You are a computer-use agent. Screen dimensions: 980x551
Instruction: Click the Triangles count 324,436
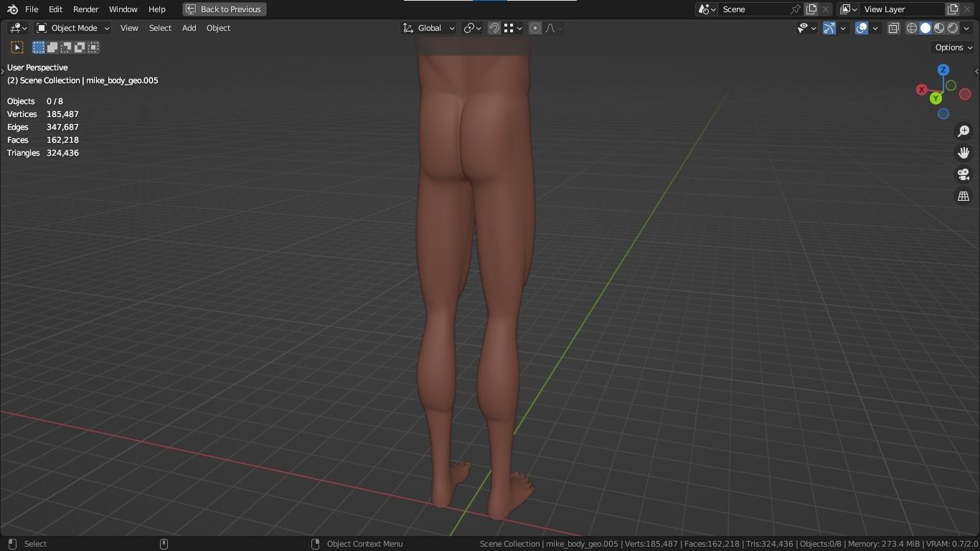[62, 153]
